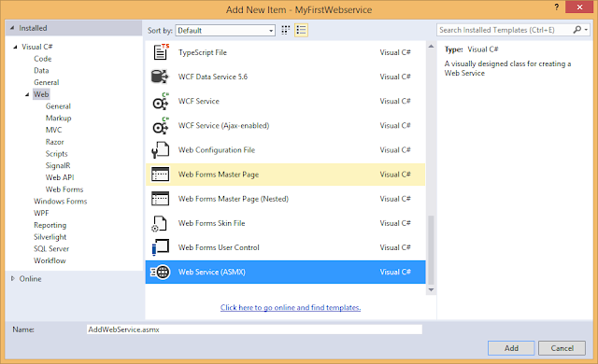Open the Sort by Default dropdown
The image size is (598, 364).
tap(225, 31)
